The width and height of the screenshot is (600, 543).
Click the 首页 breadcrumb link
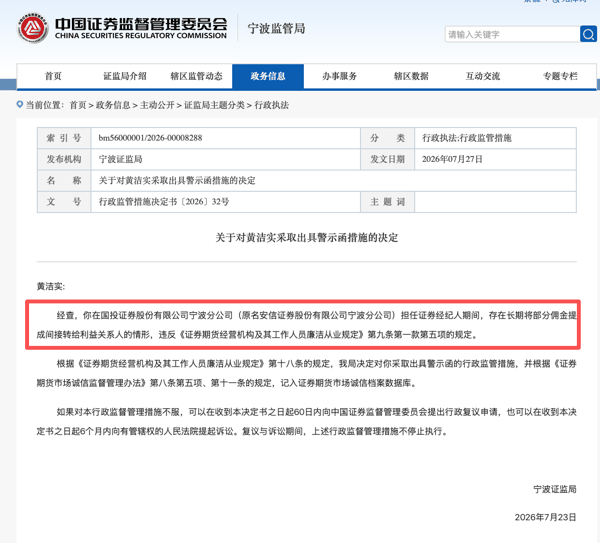coord(78,105)
